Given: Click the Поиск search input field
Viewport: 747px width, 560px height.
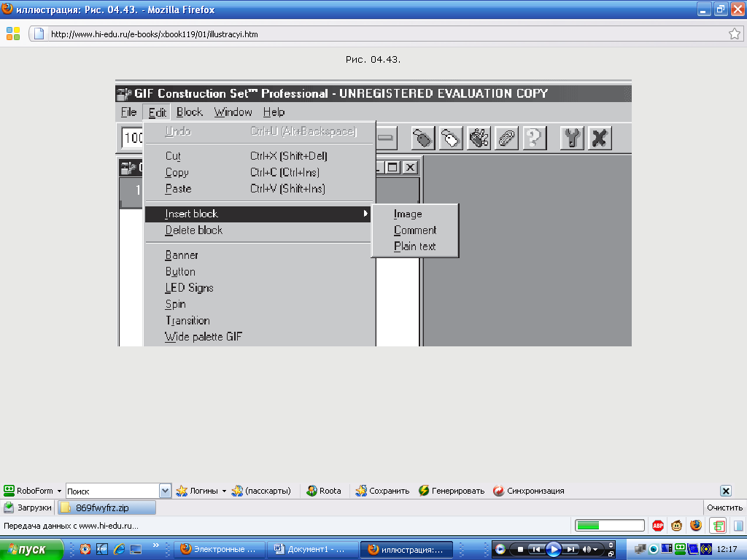Looking at the screenshot, I should click(112, 491).
